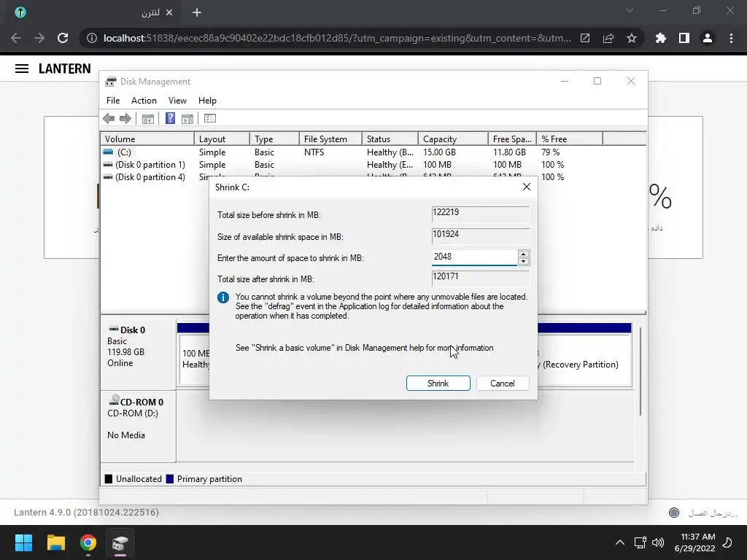Click the Forward arrow in Disk Management toolbar
This screenshot has width=747, height=560.
tap(125, 119)
